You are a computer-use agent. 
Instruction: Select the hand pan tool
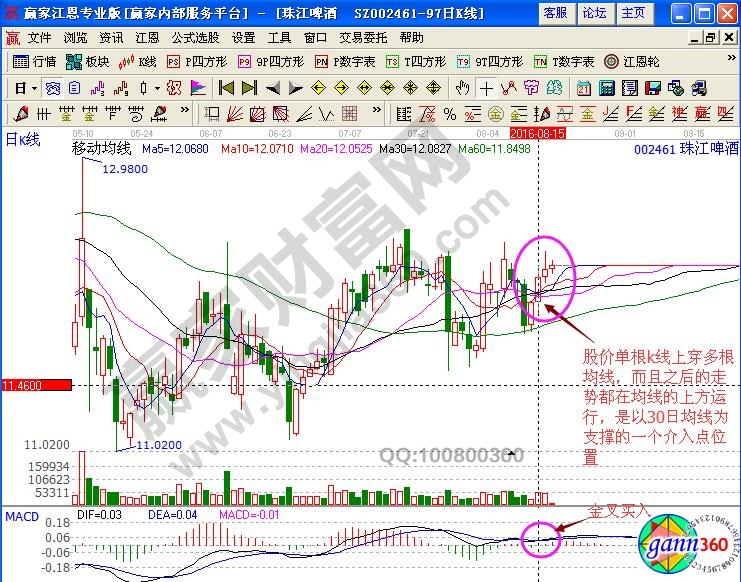click(x=463, y=88)
